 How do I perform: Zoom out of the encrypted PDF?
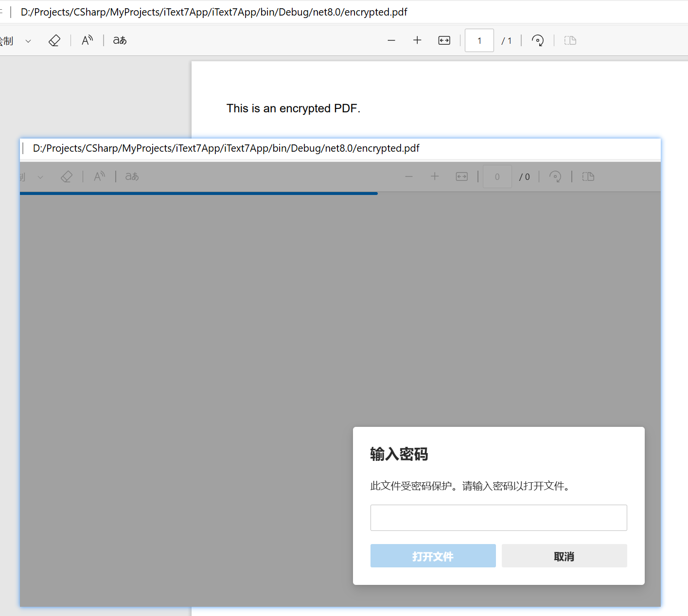(x=391, y=40)
